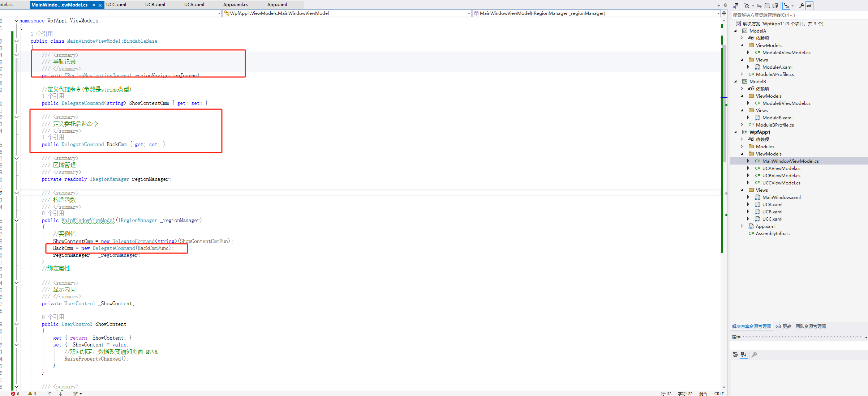Open MainWindow.xaml in Solution Explorer
The image size is (868, 396).
781,197
